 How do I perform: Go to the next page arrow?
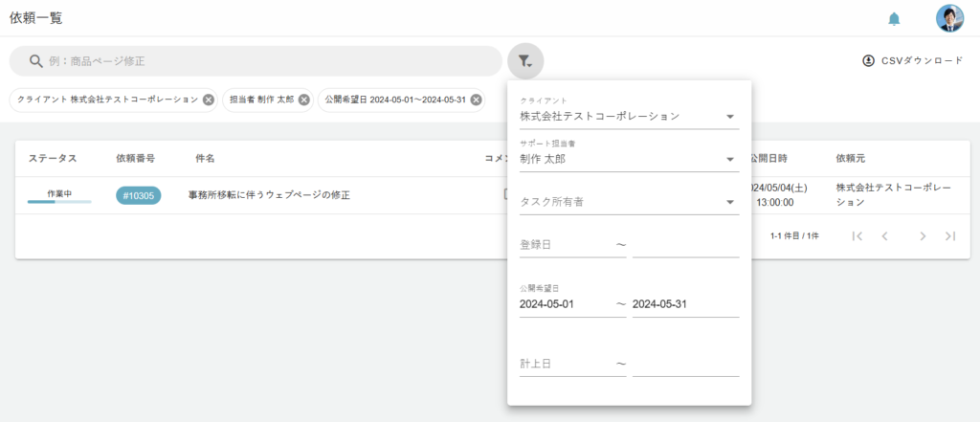tap(922, 235)
